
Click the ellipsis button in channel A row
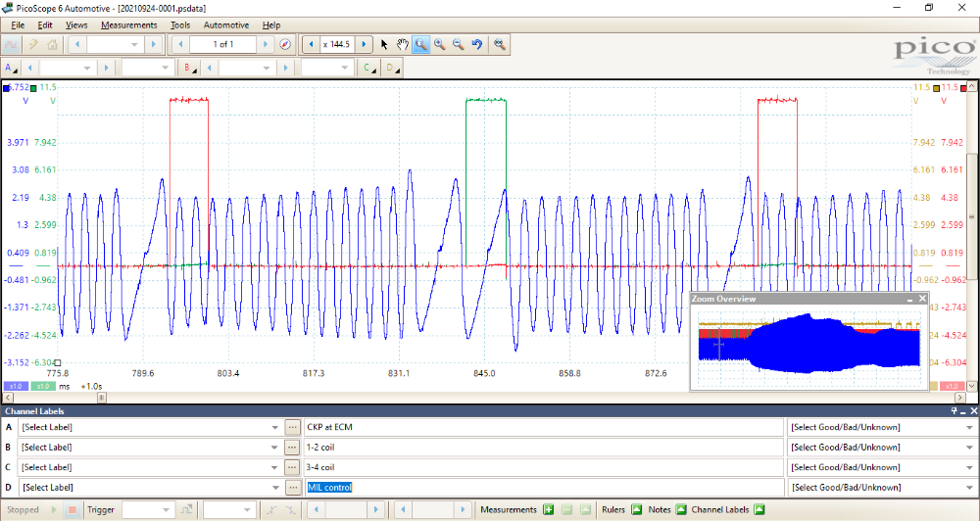(292, 427)
